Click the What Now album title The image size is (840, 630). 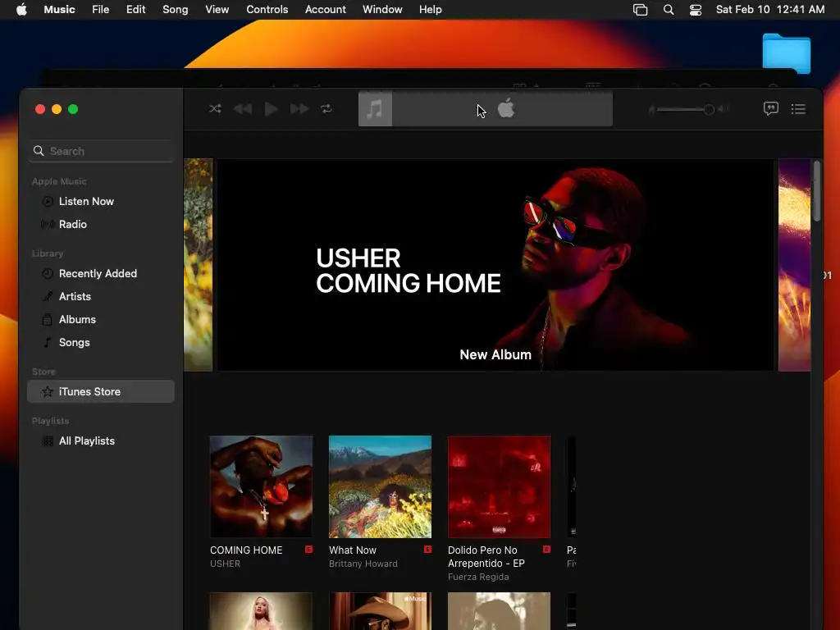coord(353,550)
